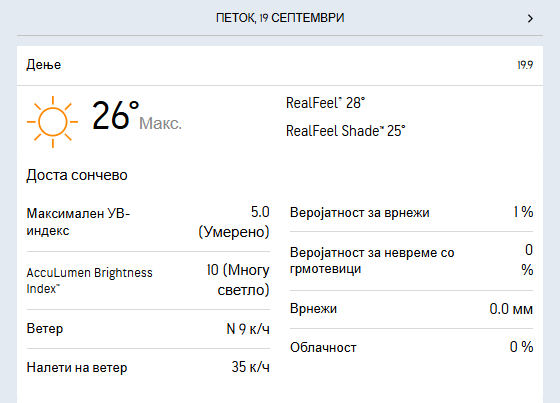560x403 pixels.
Task: Click the 5.0 (Умерено) UV value
Action: [234, 222]
